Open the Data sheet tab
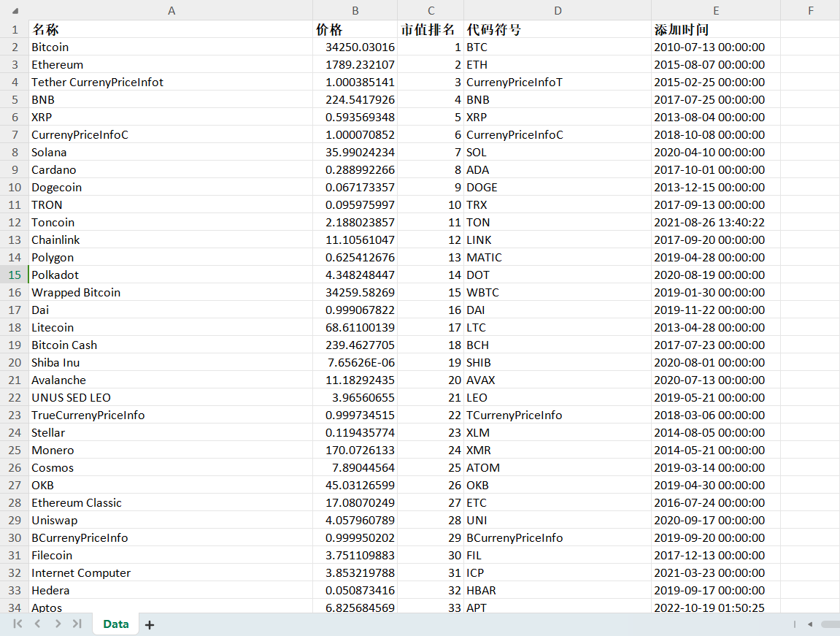 (116, 624)
